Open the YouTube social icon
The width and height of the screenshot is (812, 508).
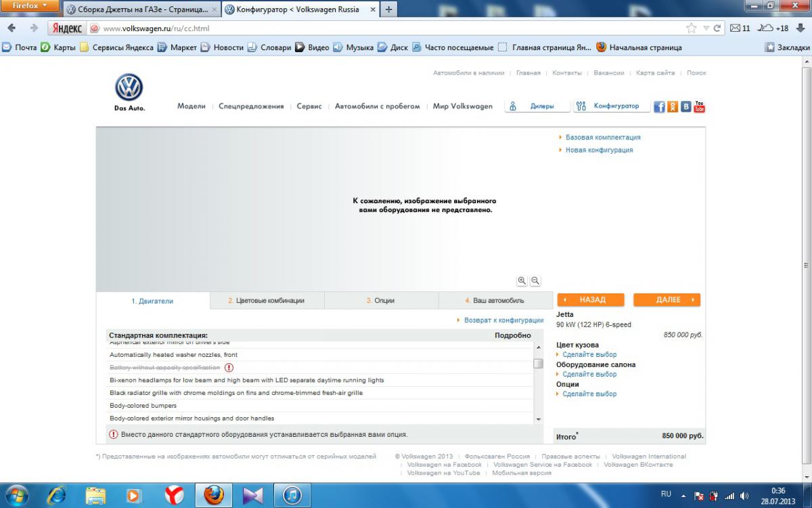coord(700,106)
